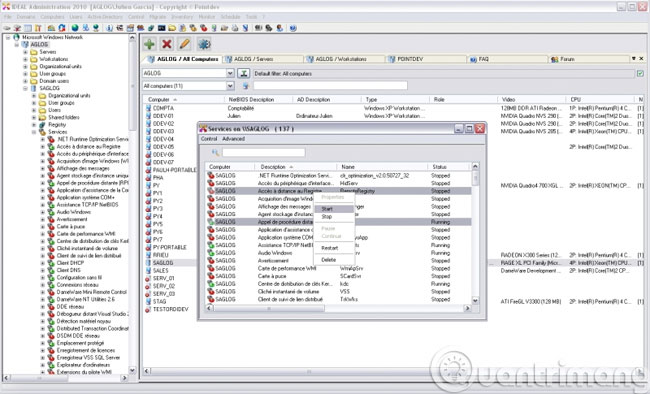Click the filter text field beside All computers
Screen dimensions: 650x394
[330, 85]
